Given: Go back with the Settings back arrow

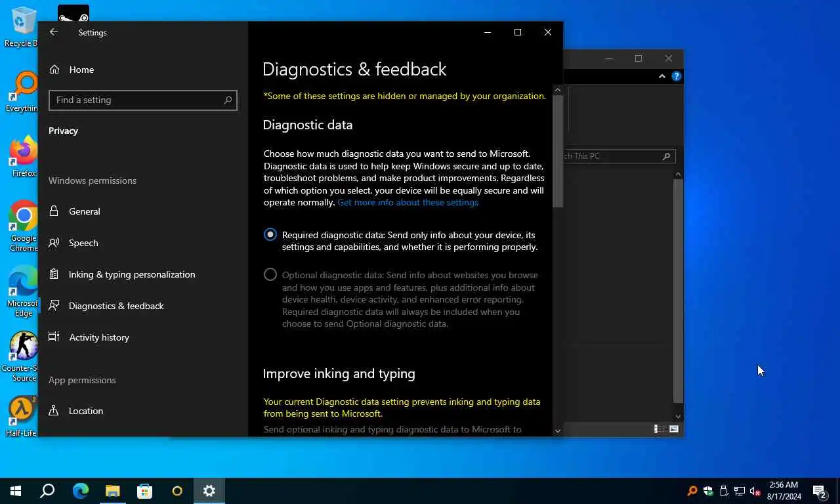Looking at the screenshot, I should click(x=54, y=32).
